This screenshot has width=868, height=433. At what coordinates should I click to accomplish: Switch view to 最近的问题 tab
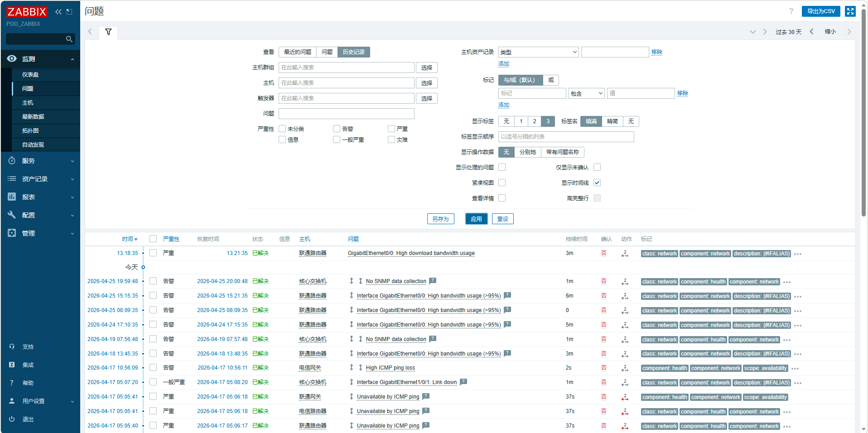(x=298, y=52)
